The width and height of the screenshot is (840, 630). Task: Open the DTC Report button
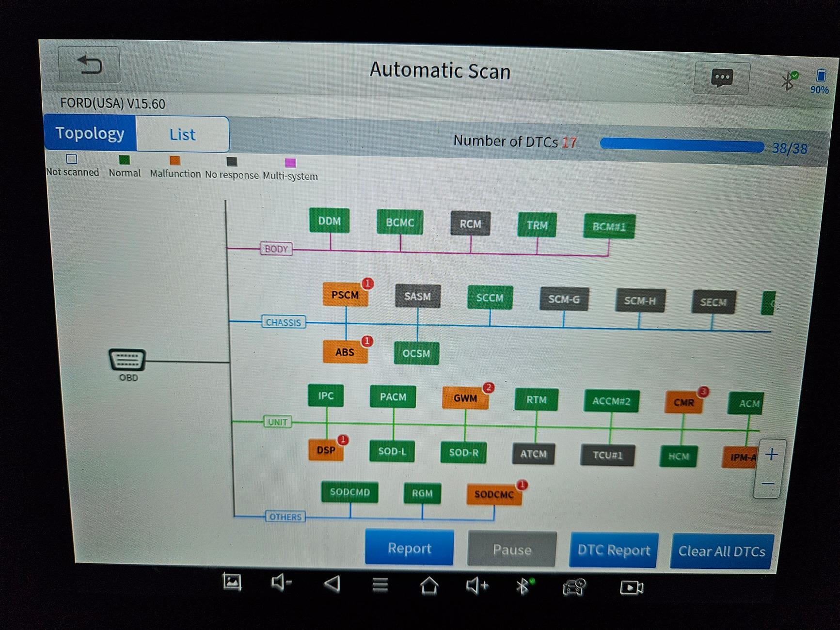pos(614,550)
